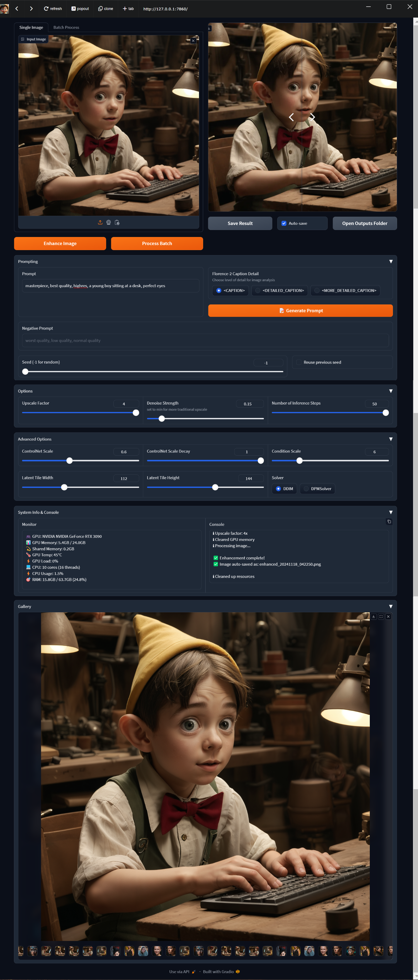Screen dimensions: 418x980
Task: Click the paste-from-clipboard icon under the input image
Action: 117,222
